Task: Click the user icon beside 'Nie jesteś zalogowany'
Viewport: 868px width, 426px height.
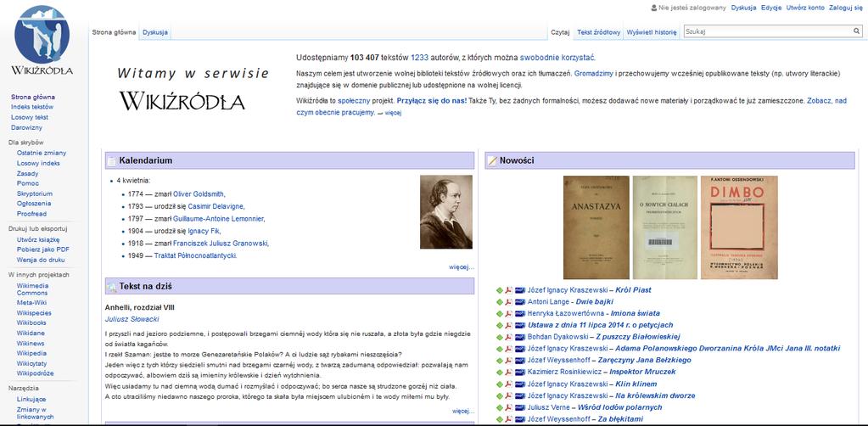Action: (x=654, y=8)
